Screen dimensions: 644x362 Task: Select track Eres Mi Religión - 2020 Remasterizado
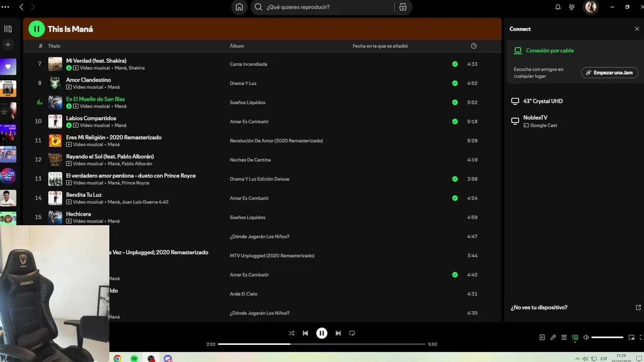(x=114, y=137)
